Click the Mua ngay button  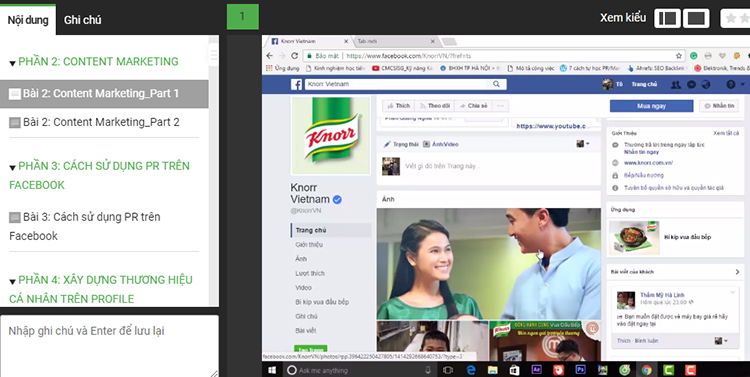pyautogui.click(x=651, y=106)
